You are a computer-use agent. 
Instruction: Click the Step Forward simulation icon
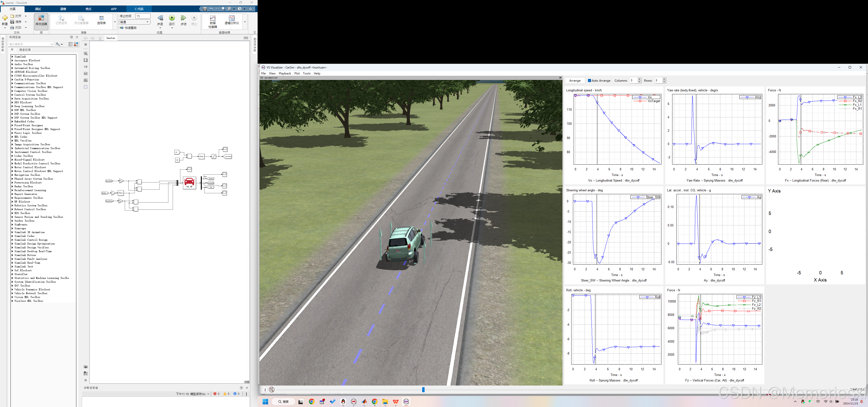[183, 18]
